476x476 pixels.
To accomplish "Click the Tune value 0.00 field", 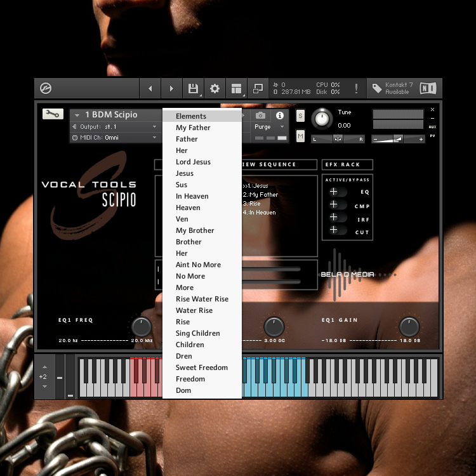I will 344,126.
